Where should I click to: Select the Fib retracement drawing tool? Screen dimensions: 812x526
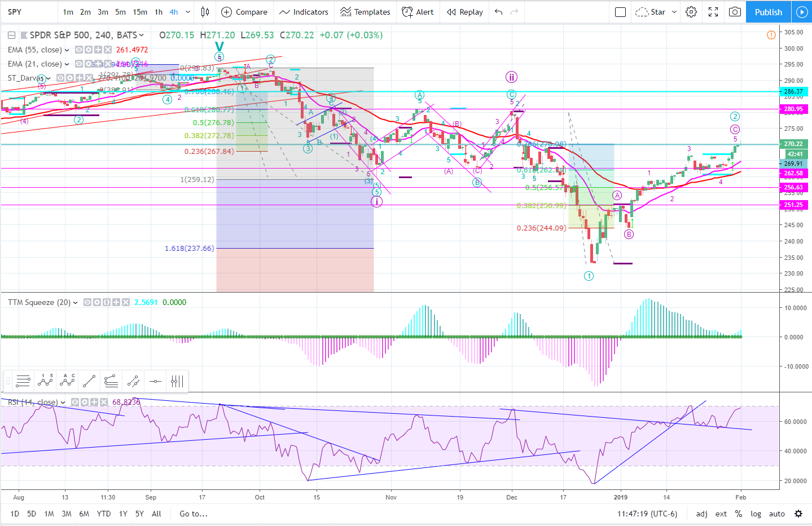click(x=23, y=382)
